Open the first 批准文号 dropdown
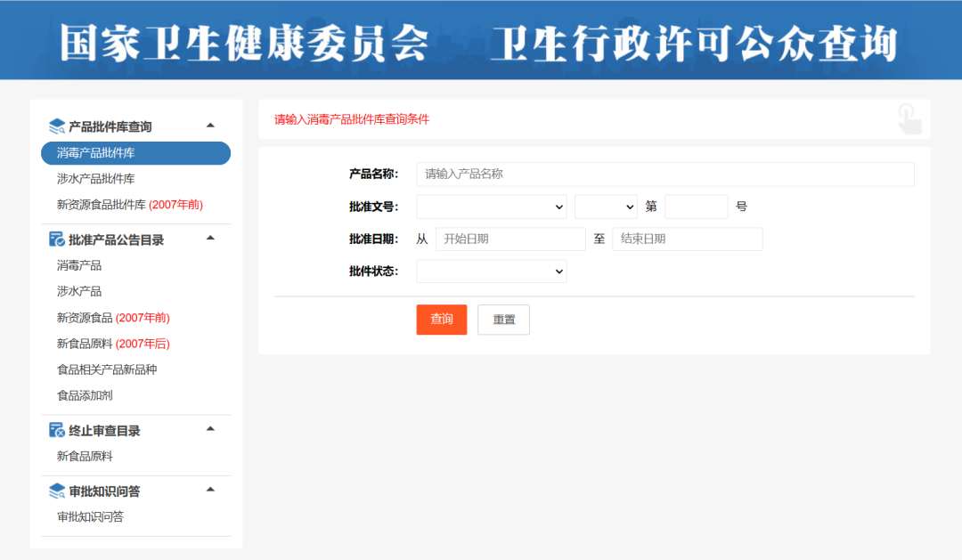The width and height of the screenshot is (962, 560). pyautogui.click(x=492, y=207)
